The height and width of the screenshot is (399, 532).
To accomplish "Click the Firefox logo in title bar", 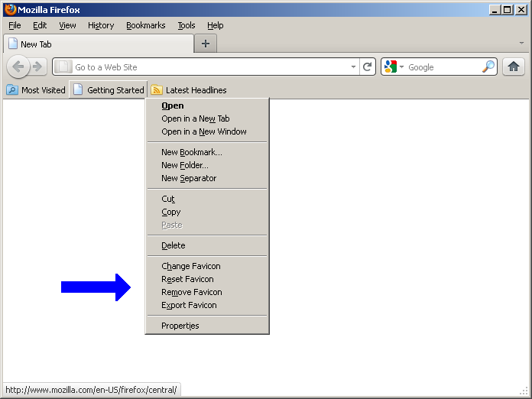I will point(10,9).
